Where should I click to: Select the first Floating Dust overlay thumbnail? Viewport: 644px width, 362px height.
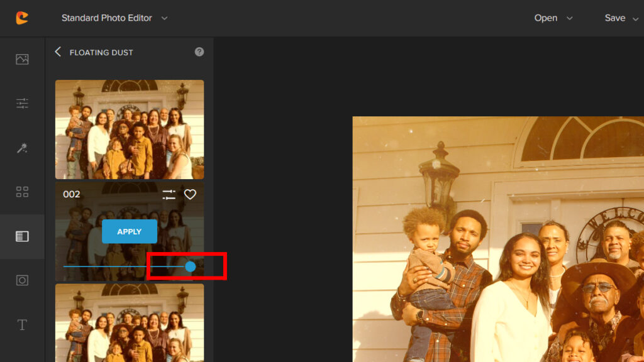130,129
